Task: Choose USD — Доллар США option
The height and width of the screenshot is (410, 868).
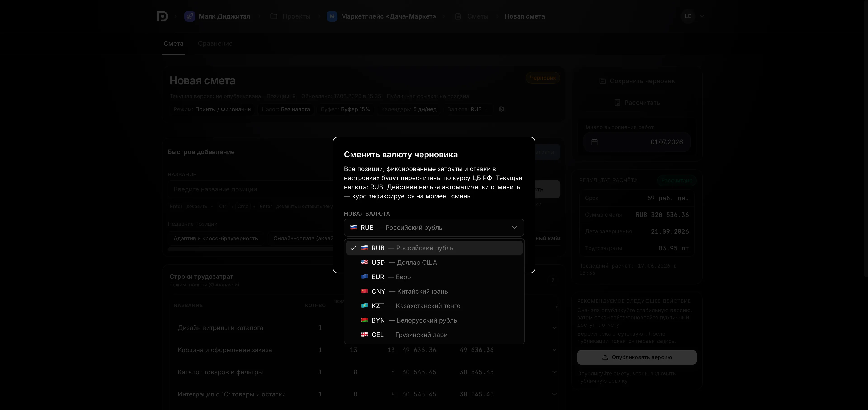Action: point(434,262)
